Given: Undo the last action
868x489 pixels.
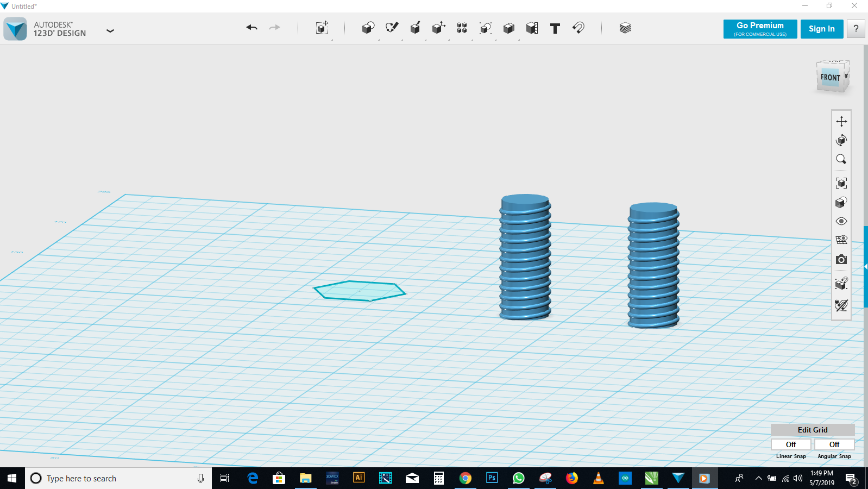Looking at the screenshot, I should (251, 28).
